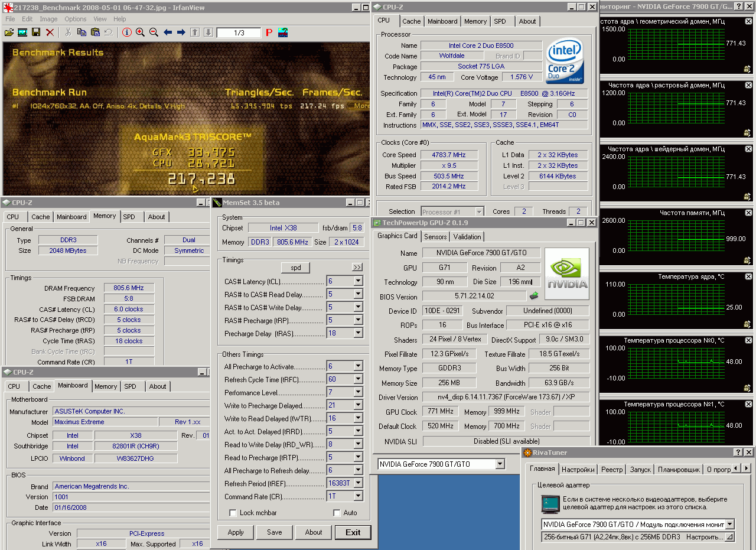
Task: Open settings icon of core temperature graph
Action: 747,324
